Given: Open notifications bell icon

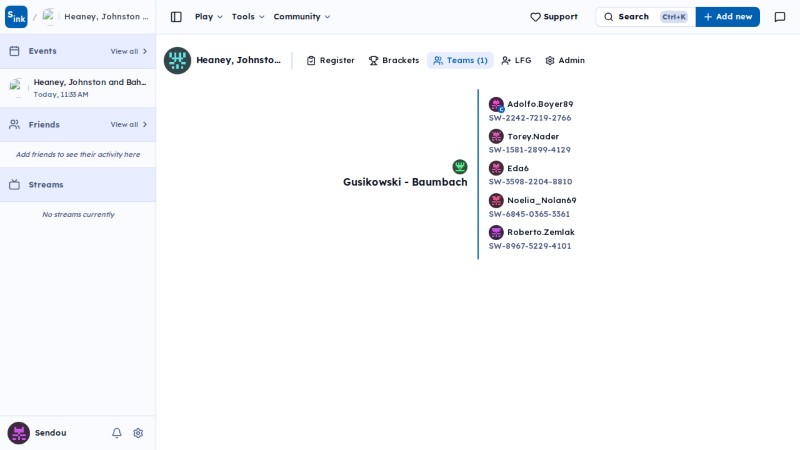Looking at the screenshot, I should coord(117,433).
